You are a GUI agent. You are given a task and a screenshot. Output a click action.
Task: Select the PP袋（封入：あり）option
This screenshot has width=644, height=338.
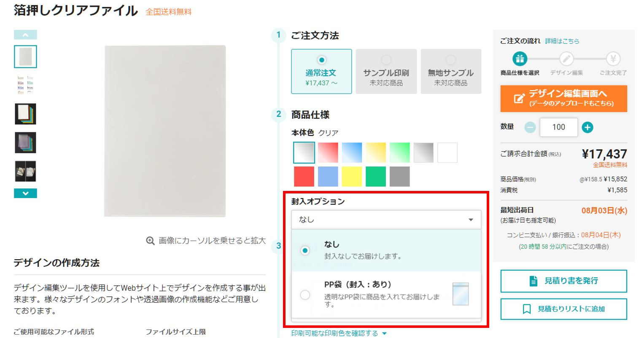(x=386, y=295)
